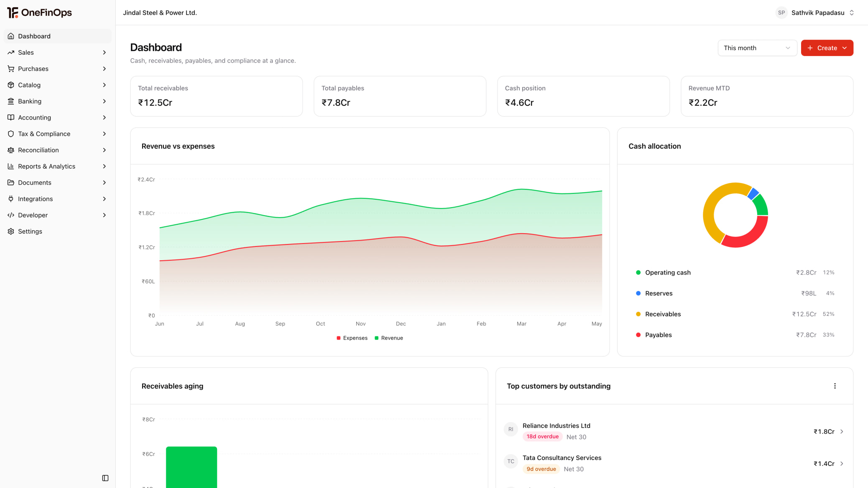Click the Cash position card
Screen dimensions: 868x488
583,96
